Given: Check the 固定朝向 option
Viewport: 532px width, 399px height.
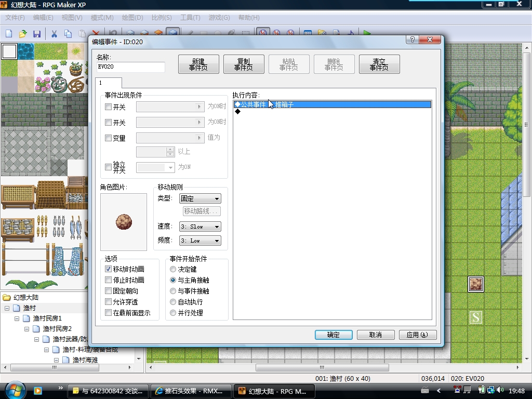Looking at the screenshot, I should pyautogui.click(x=108, y=291).
